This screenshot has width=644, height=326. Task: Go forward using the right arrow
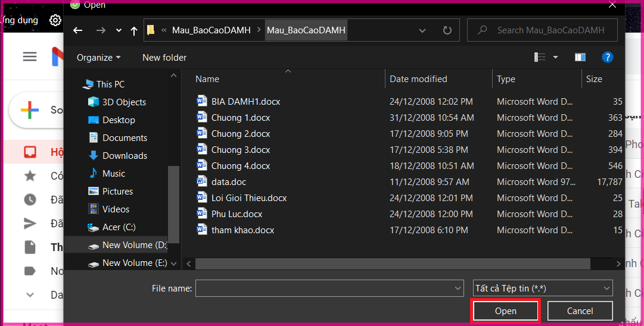coord(101,30)
